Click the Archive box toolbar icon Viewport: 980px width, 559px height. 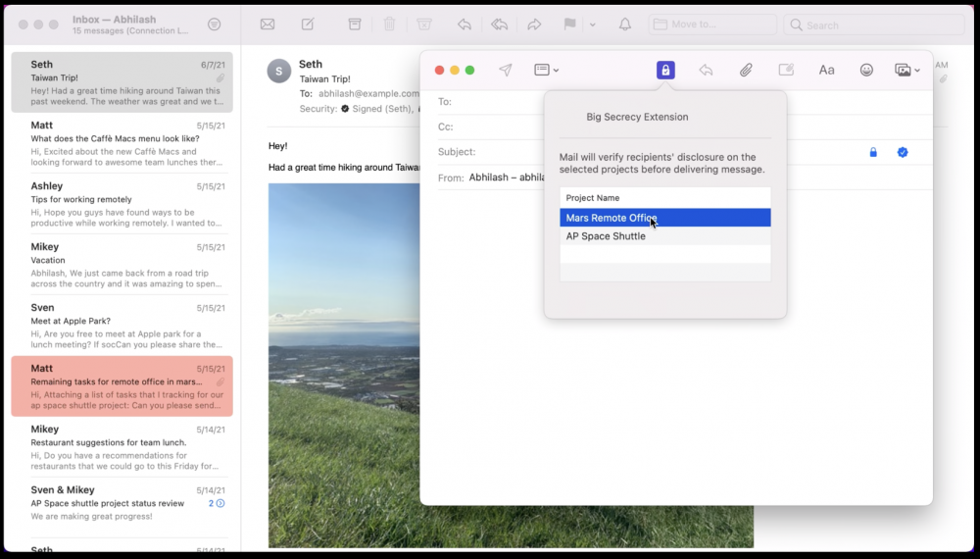355,25
